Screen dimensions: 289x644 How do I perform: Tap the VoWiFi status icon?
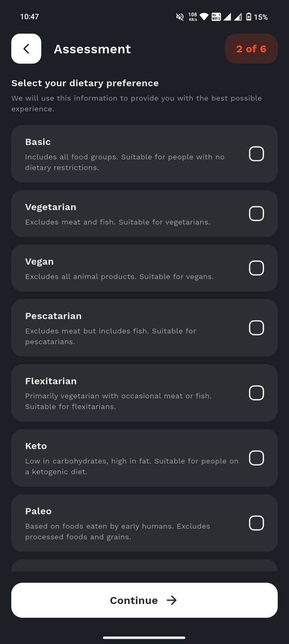point(216,17)
